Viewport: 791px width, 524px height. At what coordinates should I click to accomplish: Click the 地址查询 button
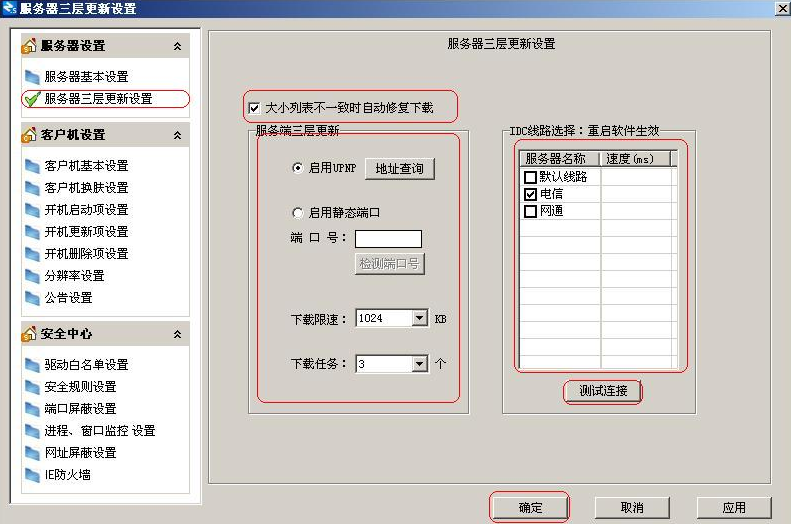pyautogui.click(x=400, y=169)
